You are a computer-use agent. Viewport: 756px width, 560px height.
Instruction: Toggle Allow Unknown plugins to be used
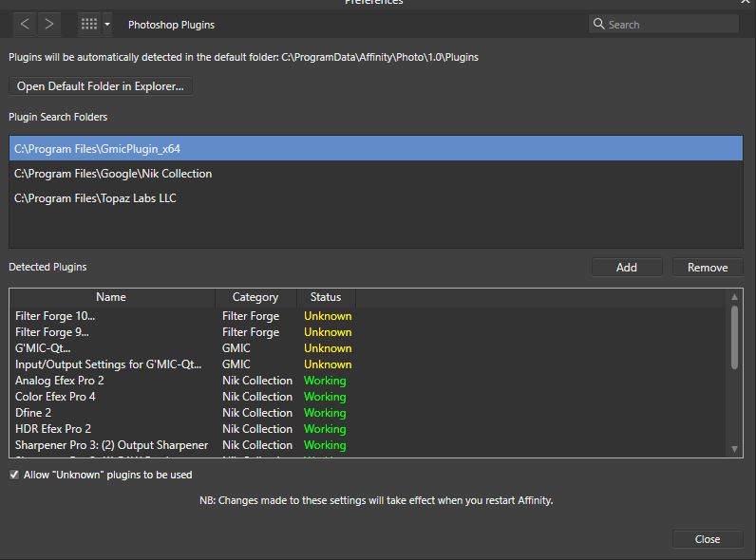pyautogui.click(x=14, y=475)
